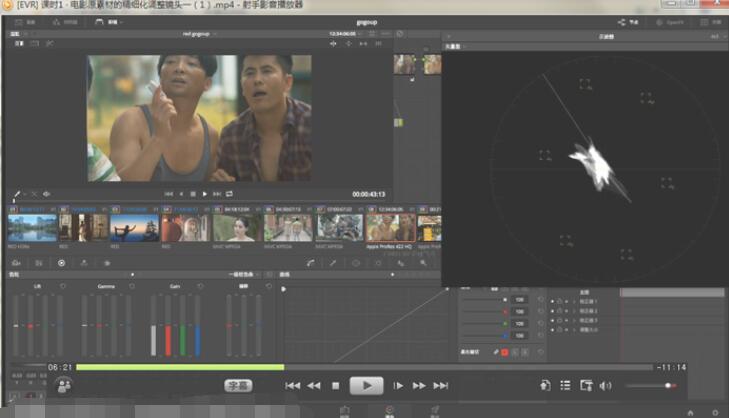Toggle the image wipe icon above viewer
This screenshot has width=729, height=418.
19,43
